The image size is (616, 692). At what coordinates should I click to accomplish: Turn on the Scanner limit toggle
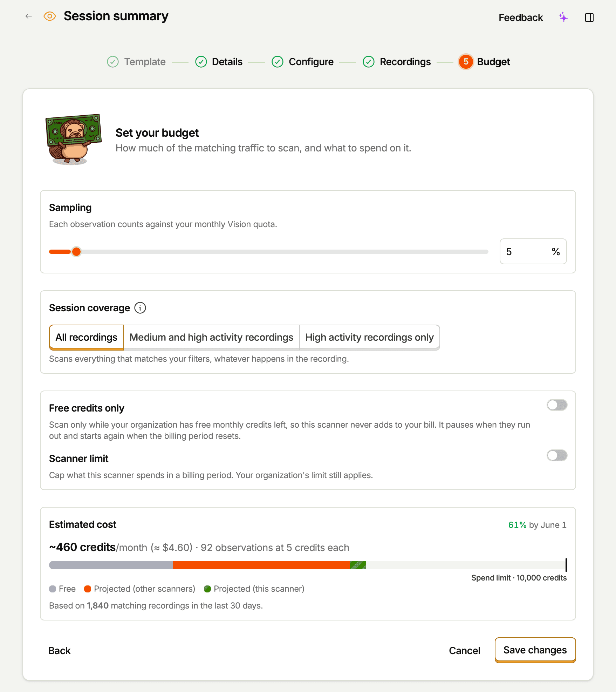[557, 455]
